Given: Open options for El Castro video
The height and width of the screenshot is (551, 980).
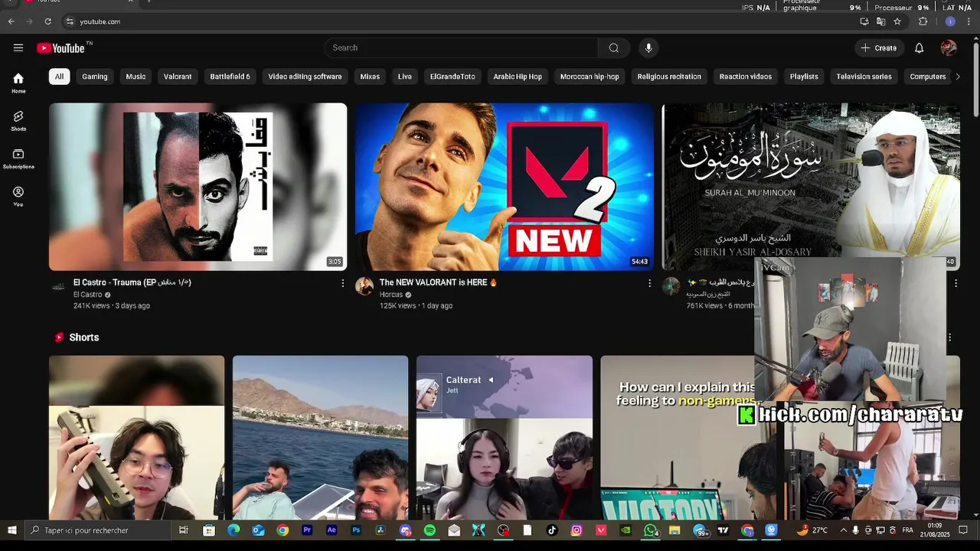Looking at the screenshot, I should click(x=342, y=283).
